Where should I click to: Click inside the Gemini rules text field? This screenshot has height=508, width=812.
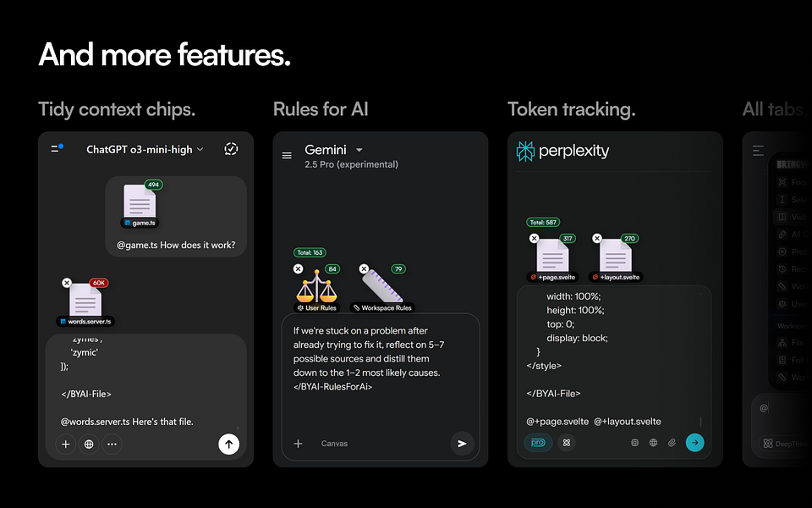pyautogui.click(x=381, y=387)
